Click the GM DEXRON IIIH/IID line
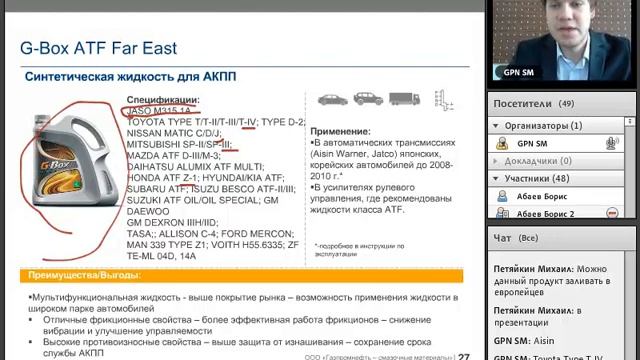This screenshot has width=640, height=360. point(173,222)
